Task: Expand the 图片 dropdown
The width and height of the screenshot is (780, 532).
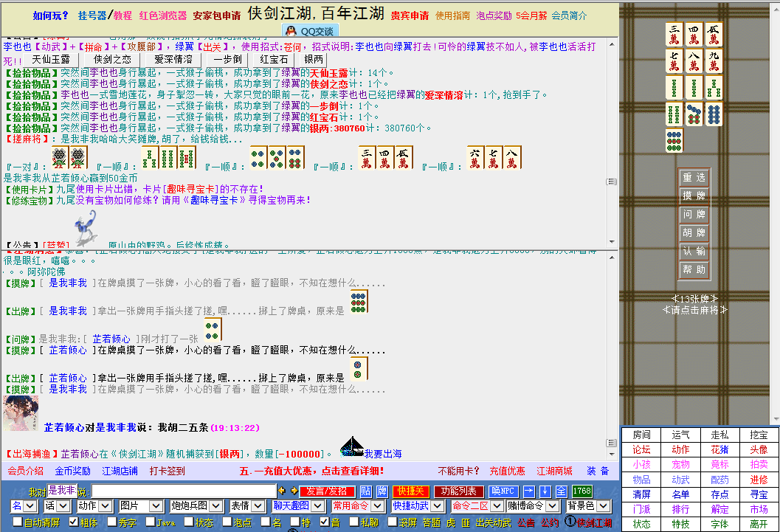Action: 141,506
